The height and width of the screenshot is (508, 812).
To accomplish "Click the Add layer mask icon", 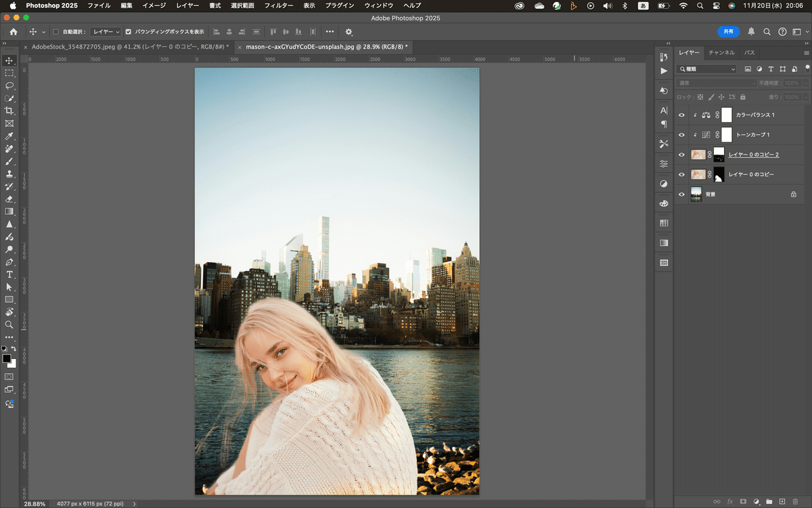I will click(x=743, y=501).
